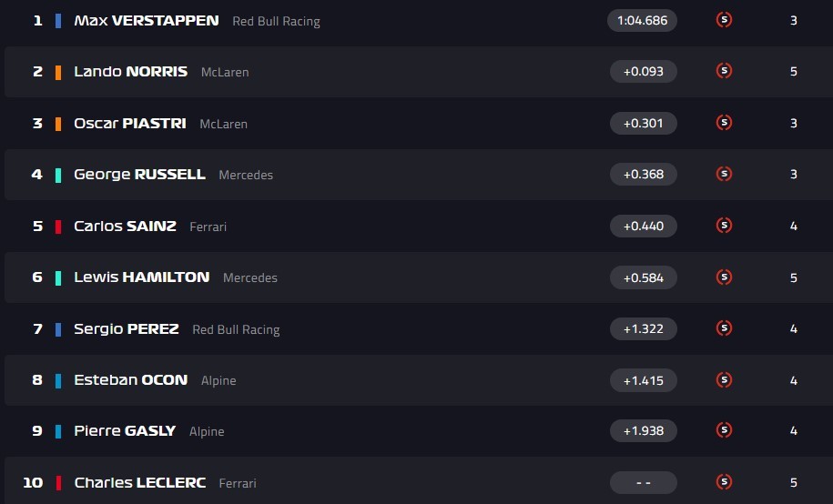Click the soft tyre icon in Piastri's row
The width and height of the screenshot is (833, 504).
[x=724, y=123]
